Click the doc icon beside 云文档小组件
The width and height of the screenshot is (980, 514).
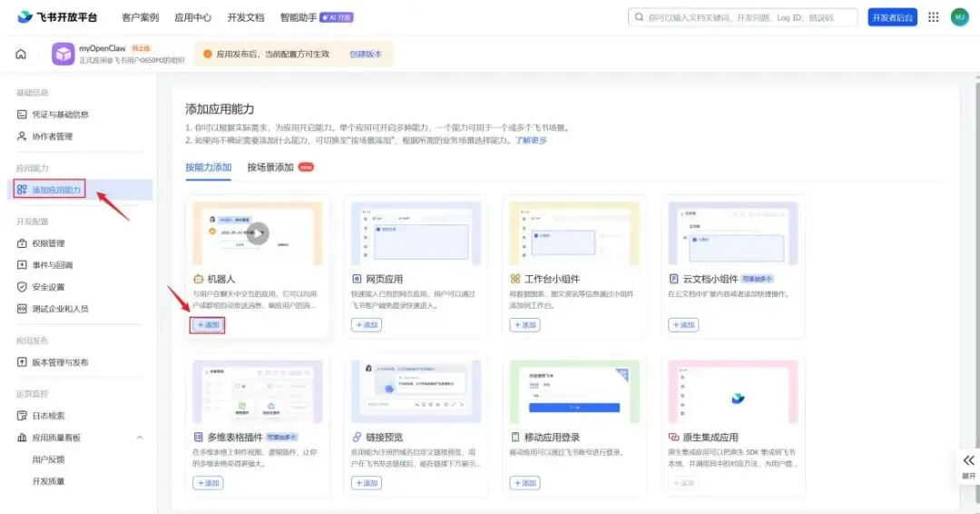(673, 279)
